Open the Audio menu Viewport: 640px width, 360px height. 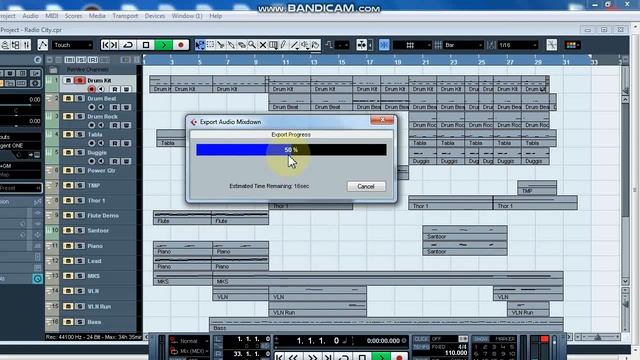pyautogui.click(x=30, y=16)
